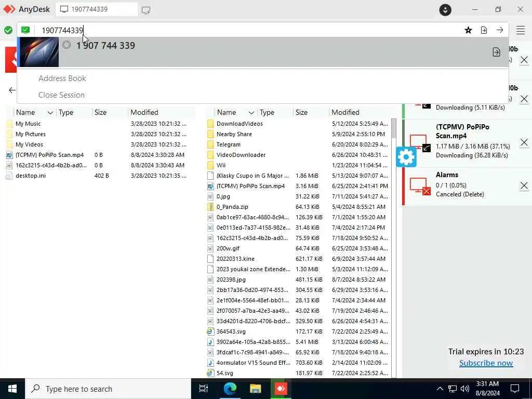532x399 pixels.
Task: Click the file transfer icon in address bar
Action: pos(484,30)
